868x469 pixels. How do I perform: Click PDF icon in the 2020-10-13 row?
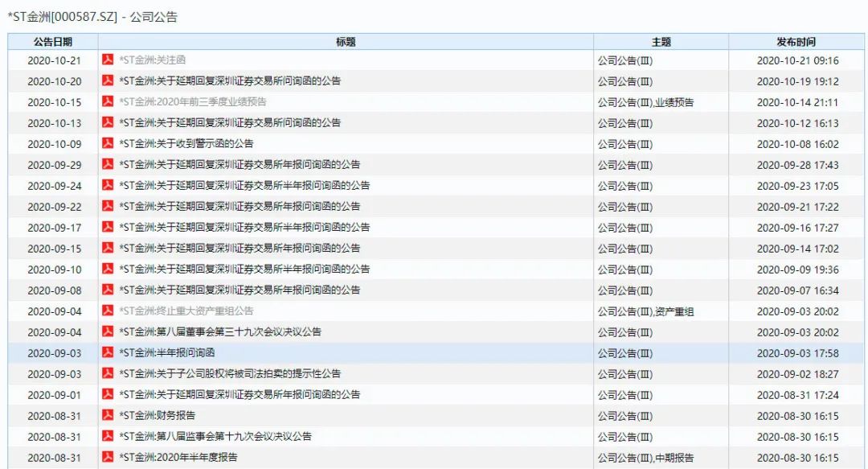108,122
